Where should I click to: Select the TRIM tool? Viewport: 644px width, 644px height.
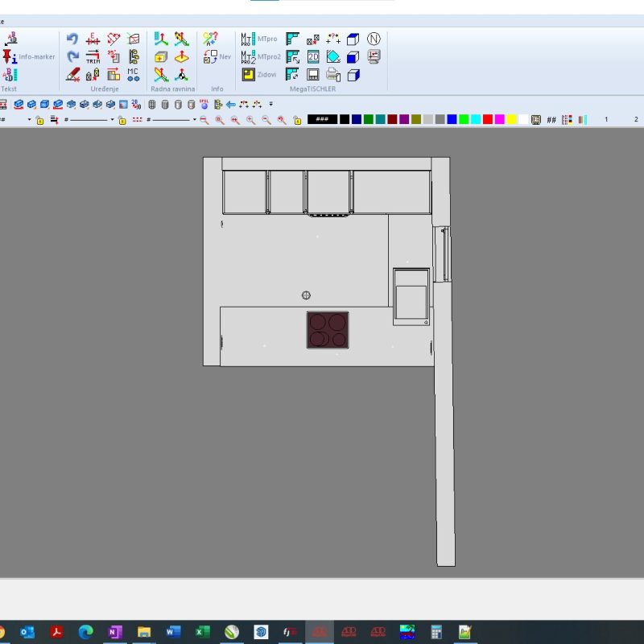(x=93, y=56)
